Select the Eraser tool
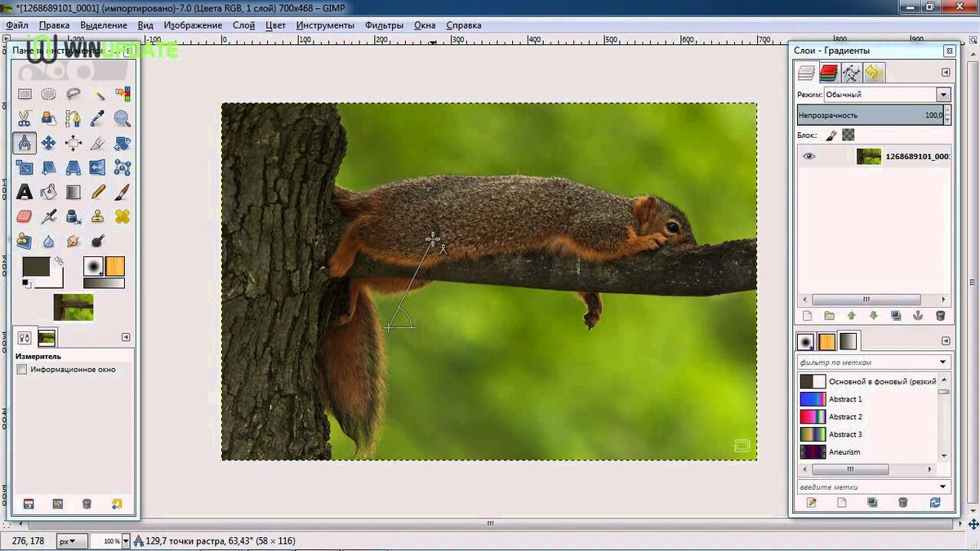This screenshot has height=551, width=980. pyautogui.click(x=24, y=217)
